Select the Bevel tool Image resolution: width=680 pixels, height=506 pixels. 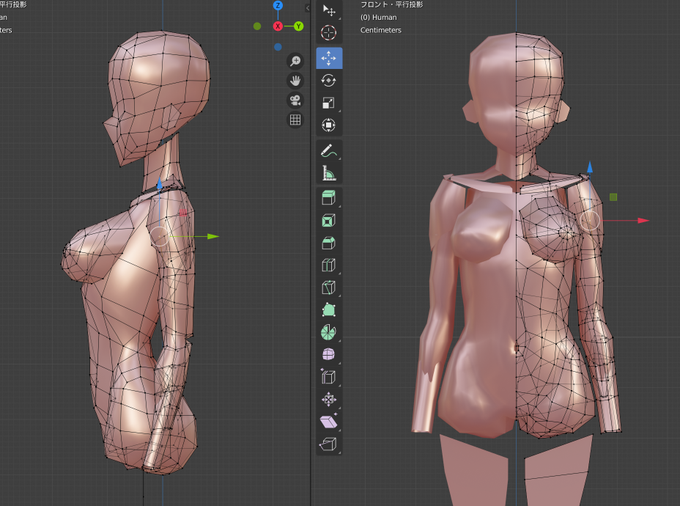(x=329, y=243)
